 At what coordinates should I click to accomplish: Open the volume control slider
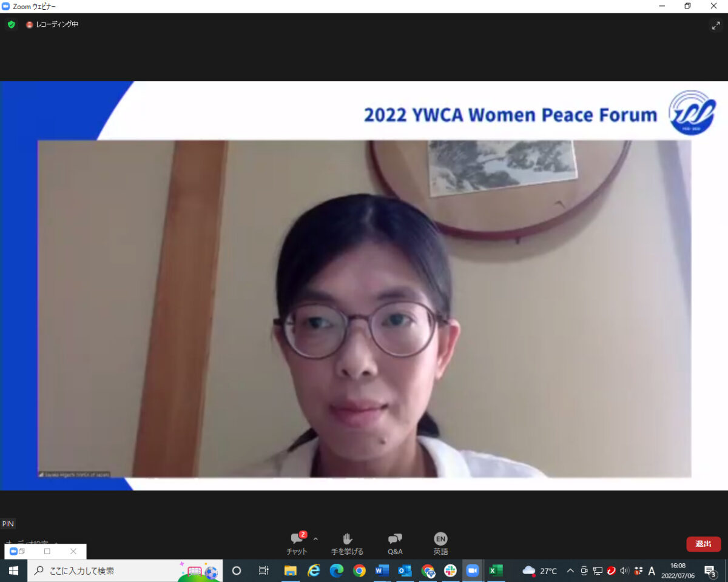(x=624, y=570)
